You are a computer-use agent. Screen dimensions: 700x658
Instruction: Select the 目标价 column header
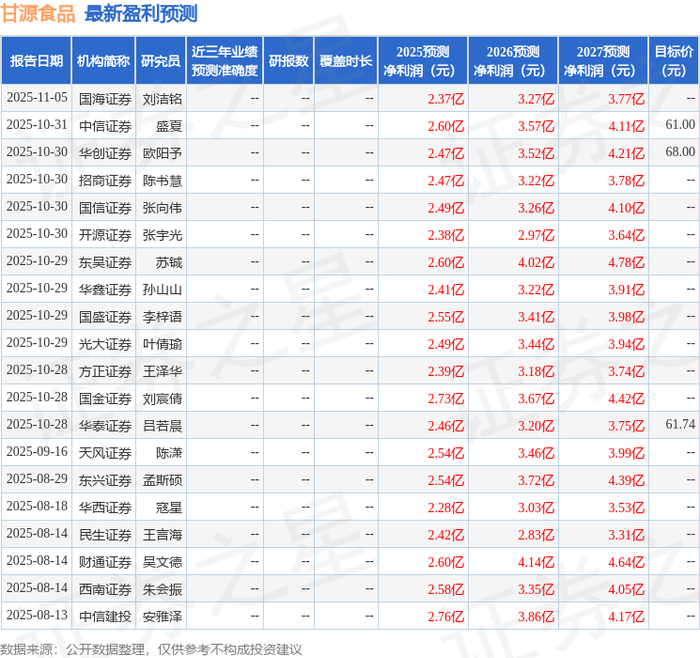pos(674,61)
